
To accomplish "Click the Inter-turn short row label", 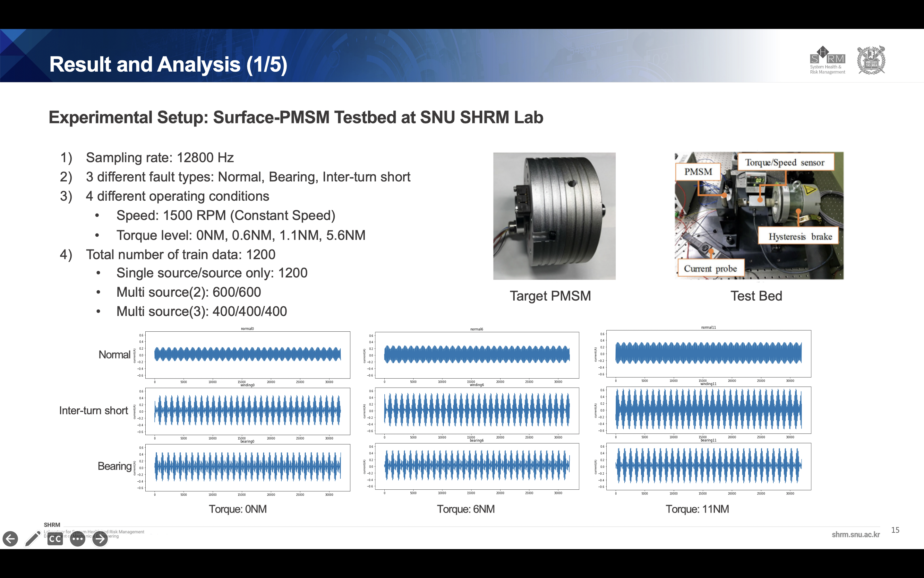I will point(94,411).
